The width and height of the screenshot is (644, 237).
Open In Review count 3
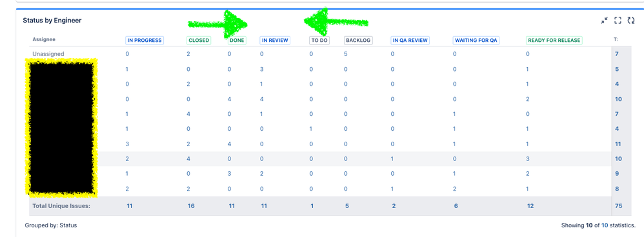coord(261,69)
